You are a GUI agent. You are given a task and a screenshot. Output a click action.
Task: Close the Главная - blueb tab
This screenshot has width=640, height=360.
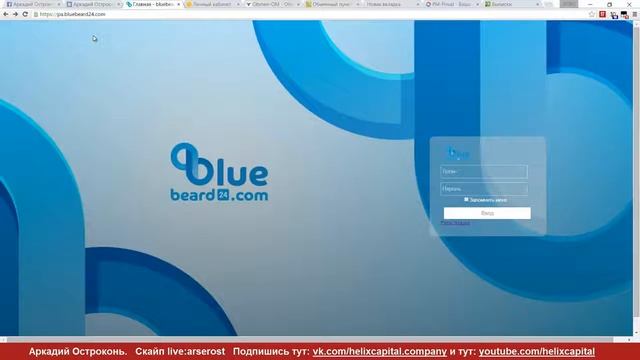click(178, 4)
